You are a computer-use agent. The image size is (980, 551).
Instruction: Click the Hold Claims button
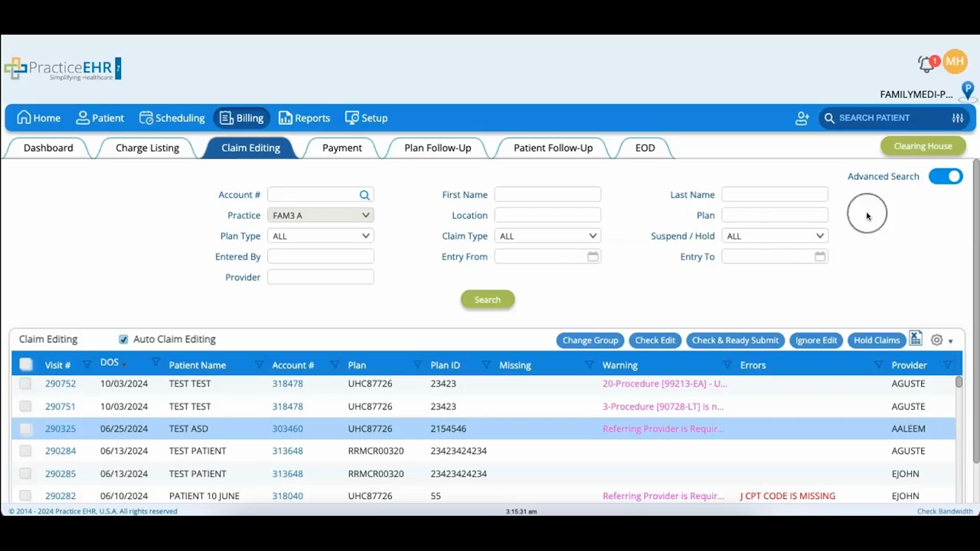877,341
